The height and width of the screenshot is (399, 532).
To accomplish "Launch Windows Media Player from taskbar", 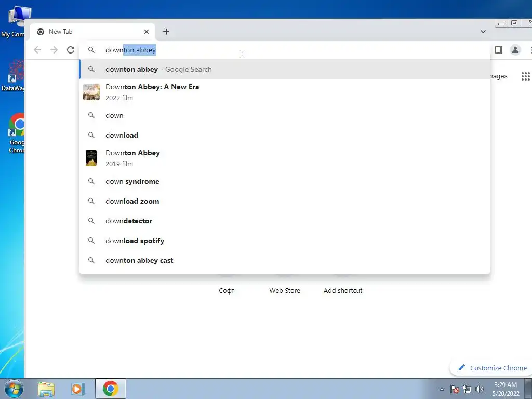I will tap(77, 389).
